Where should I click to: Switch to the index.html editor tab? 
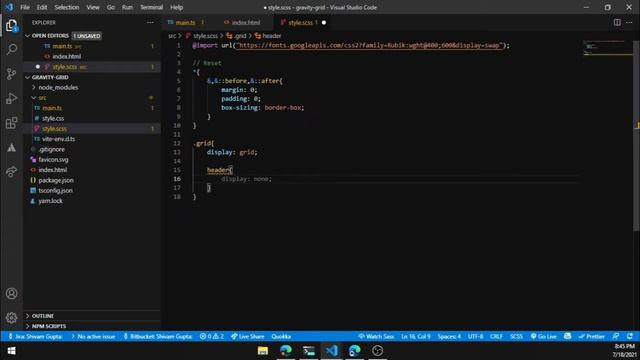246,22
